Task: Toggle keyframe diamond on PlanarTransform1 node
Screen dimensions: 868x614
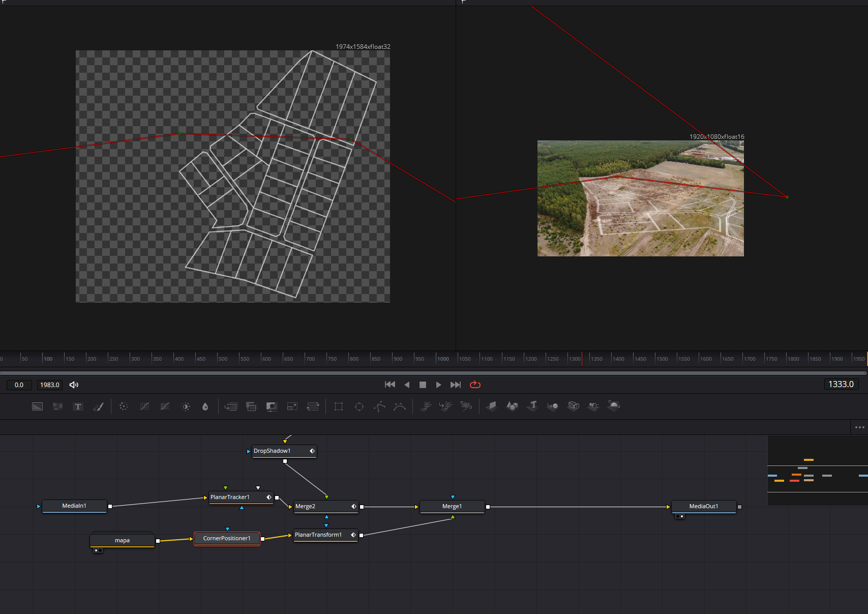Action: coord(353,535)
